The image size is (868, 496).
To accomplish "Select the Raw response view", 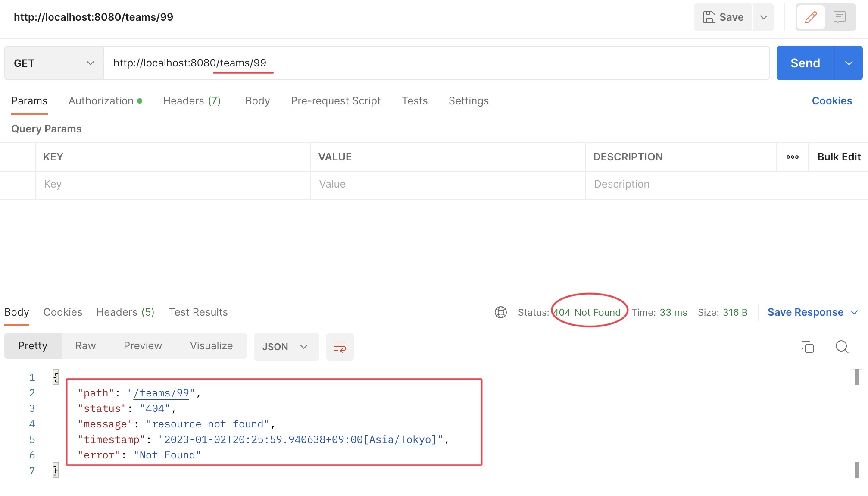I will click(x=85, y=346).
